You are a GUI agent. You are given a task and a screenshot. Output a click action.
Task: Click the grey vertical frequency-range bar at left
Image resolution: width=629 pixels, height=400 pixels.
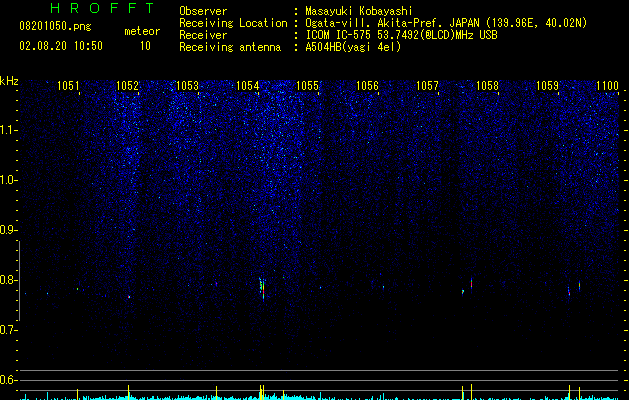(19, 281)
